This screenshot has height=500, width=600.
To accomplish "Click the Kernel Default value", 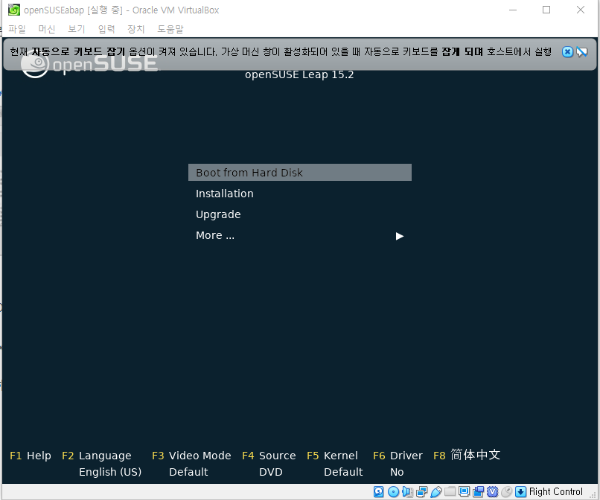I will pyautogui.click(x=343, y=472).
